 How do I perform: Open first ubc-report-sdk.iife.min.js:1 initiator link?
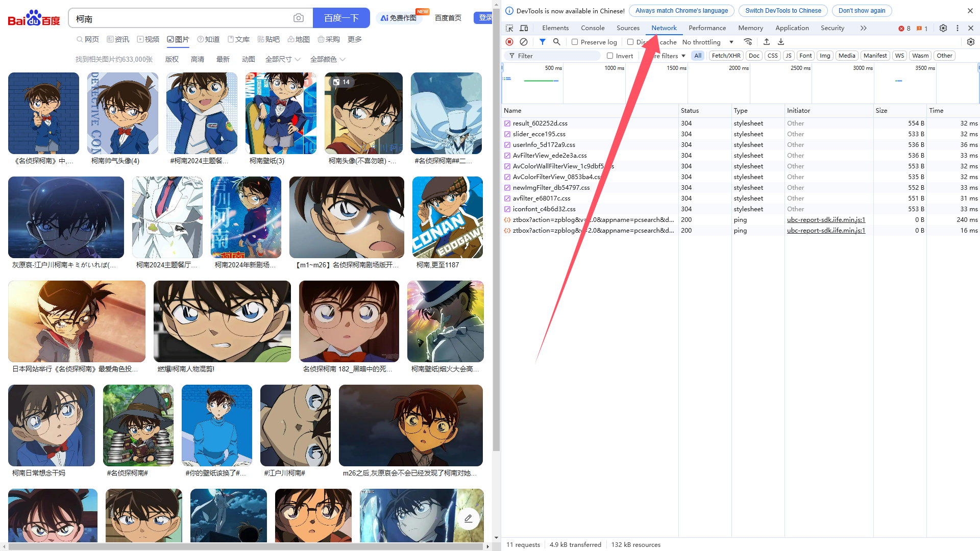pyautogui.click(x=826, y=220)
